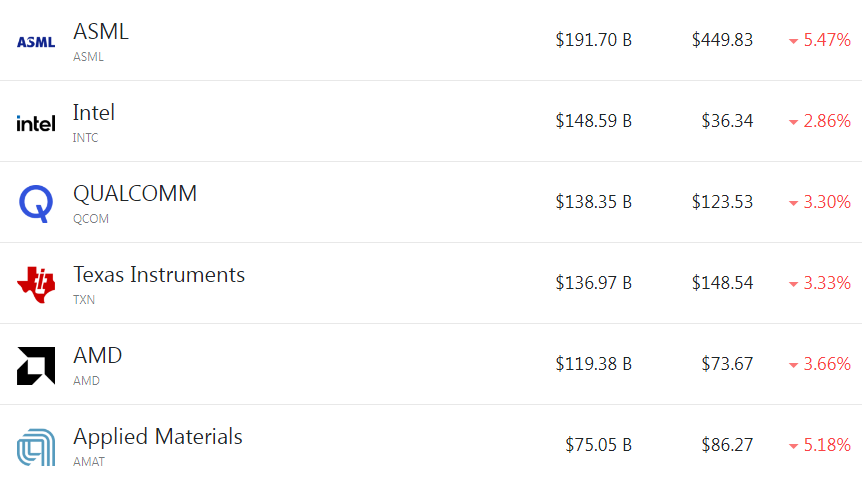Click the Intel logo icon
862x484 pixels.
coord(36,123)
